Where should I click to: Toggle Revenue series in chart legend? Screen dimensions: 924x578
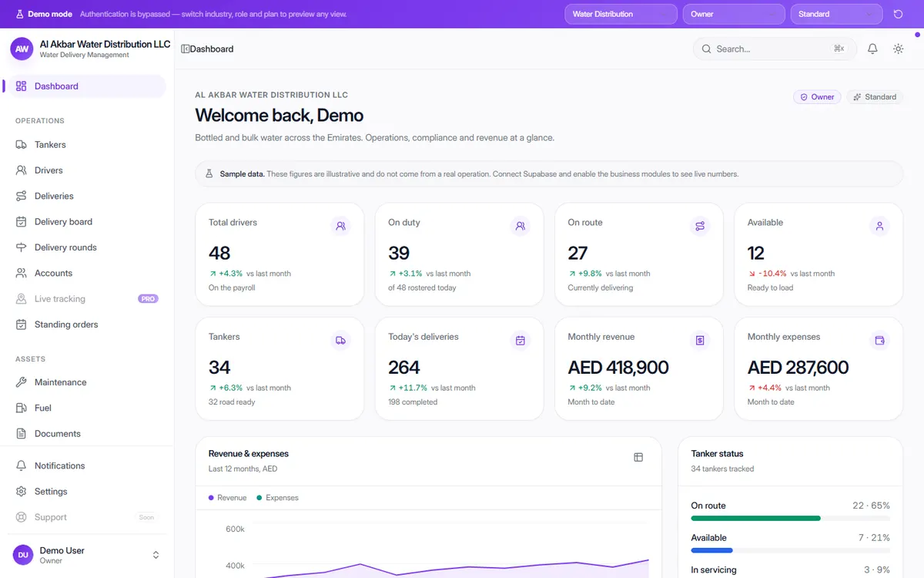point(227,498)
